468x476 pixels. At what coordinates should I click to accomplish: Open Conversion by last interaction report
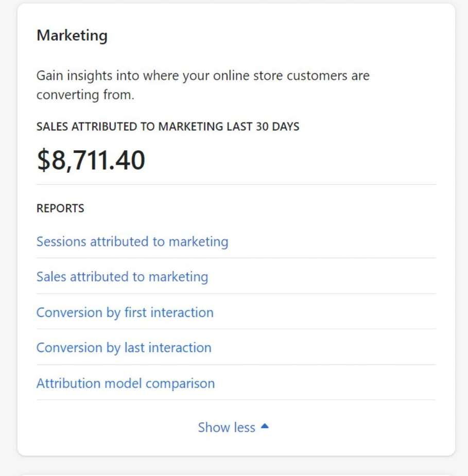pos(124,348)
